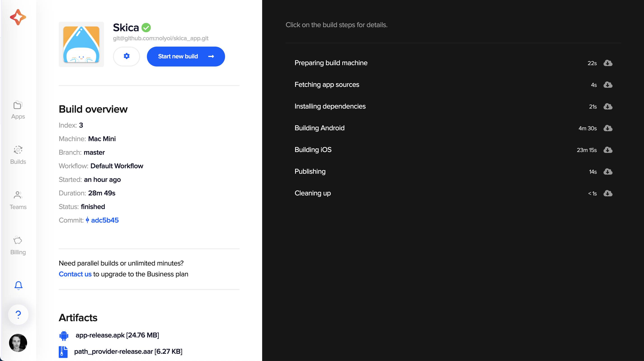Open the help question mark button
Viewport: 644px width, 361px height.
click(18, 314)
